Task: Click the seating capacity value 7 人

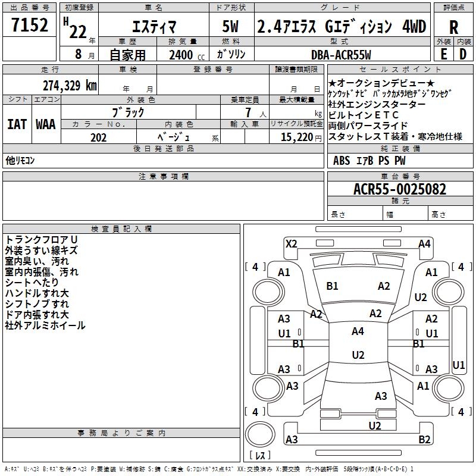Action: click(255, 113)
